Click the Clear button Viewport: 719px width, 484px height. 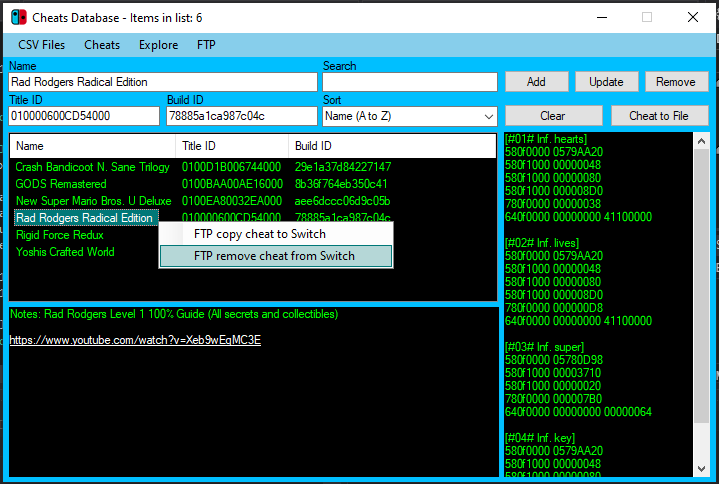pos(553,116)
